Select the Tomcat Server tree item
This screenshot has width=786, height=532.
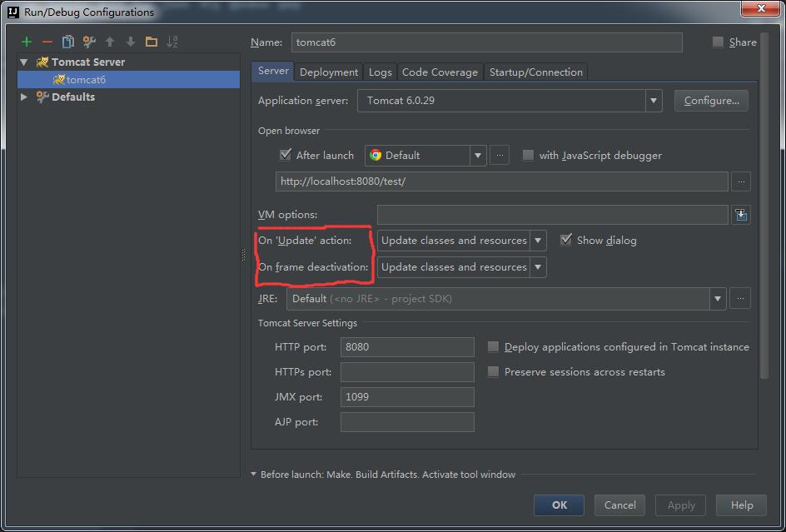tap(128, 62)
